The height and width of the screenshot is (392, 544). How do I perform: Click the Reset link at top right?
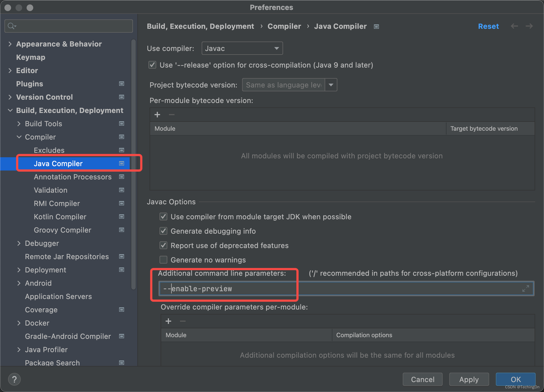pyautogui.click(x=488, y=26)
